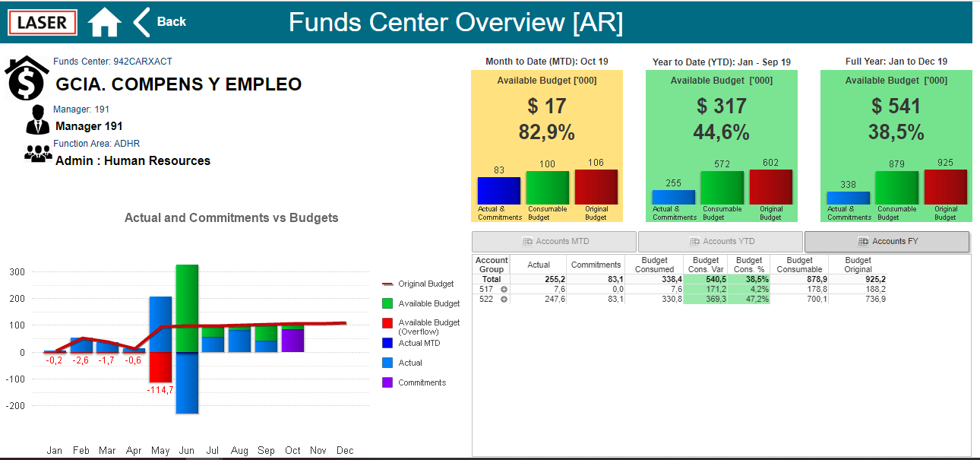The width and height of the screenshot is (980, 460).
Task: Click the Back text link
Action: [x=171, y=22]
